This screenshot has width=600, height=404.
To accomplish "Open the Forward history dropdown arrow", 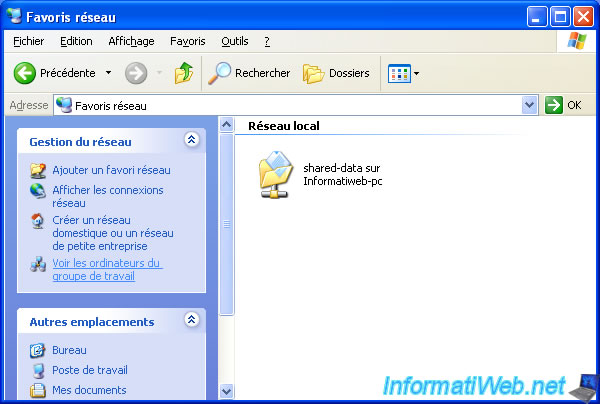I will (x=160, y=73).
